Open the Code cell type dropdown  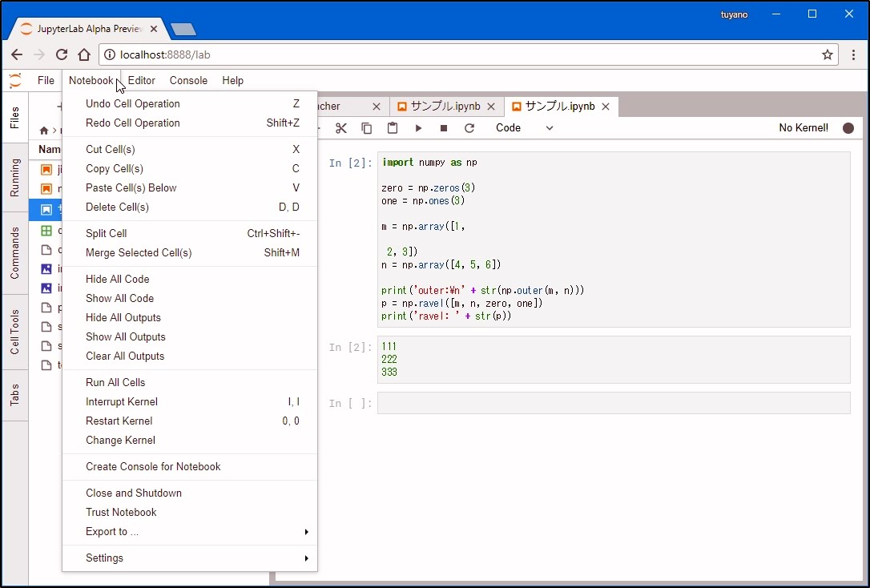point(524,128)
